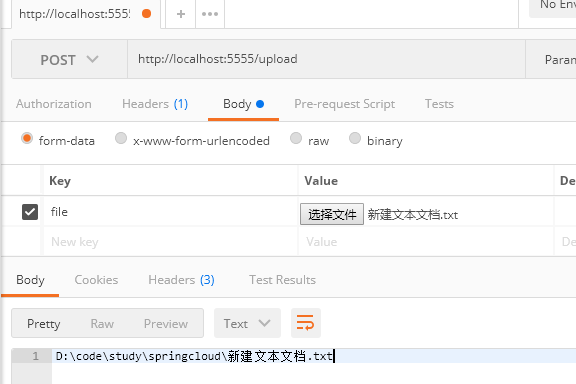Screen dimensions: 576x384
Task: Open the POST method dropdown
Action: [x=69, y=60]
